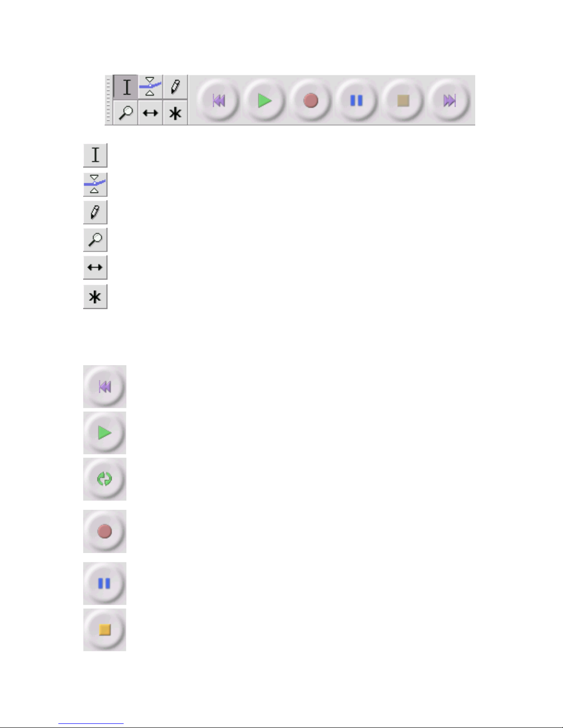Click the standalone magnifier Zoom icon in the list

pos(95,240)
